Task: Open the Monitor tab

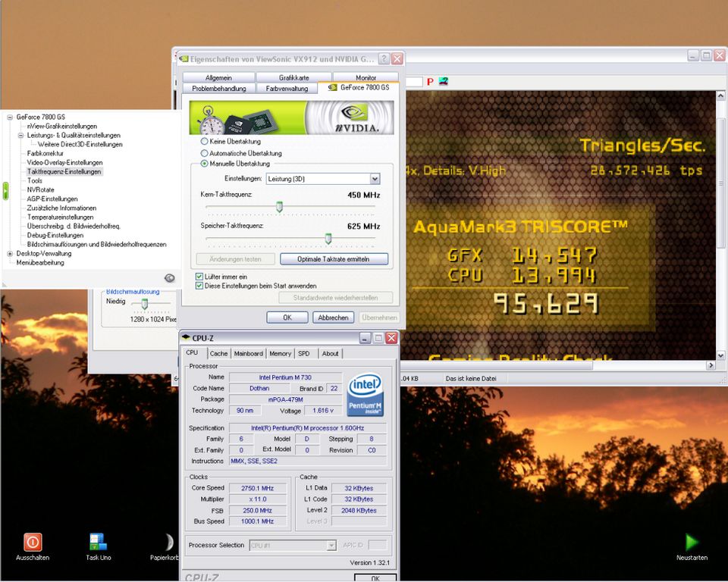Action: (x=366, y=77)
